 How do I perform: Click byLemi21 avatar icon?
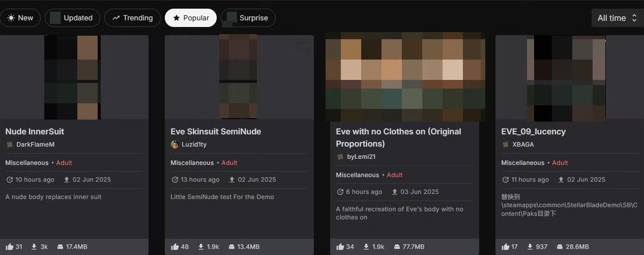coord(340,157)
